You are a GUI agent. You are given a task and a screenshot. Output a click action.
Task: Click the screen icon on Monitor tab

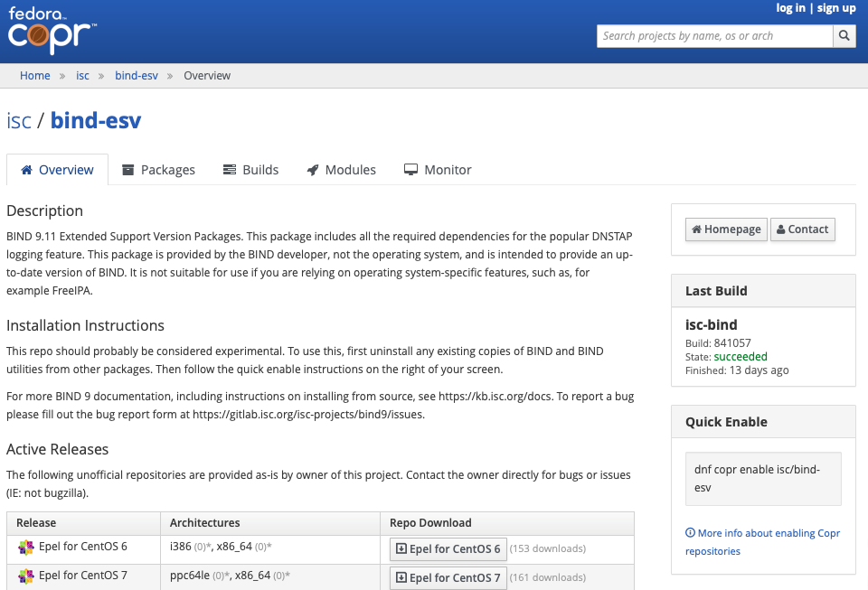[410, 170]
